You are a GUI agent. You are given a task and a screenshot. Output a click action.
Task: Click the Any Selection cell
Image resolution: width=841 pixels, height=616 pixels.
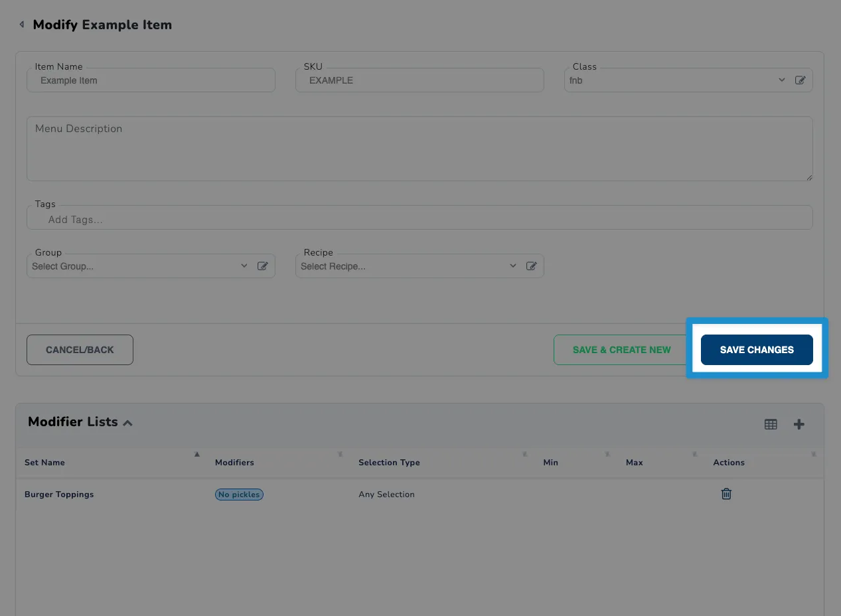(386, 495)
